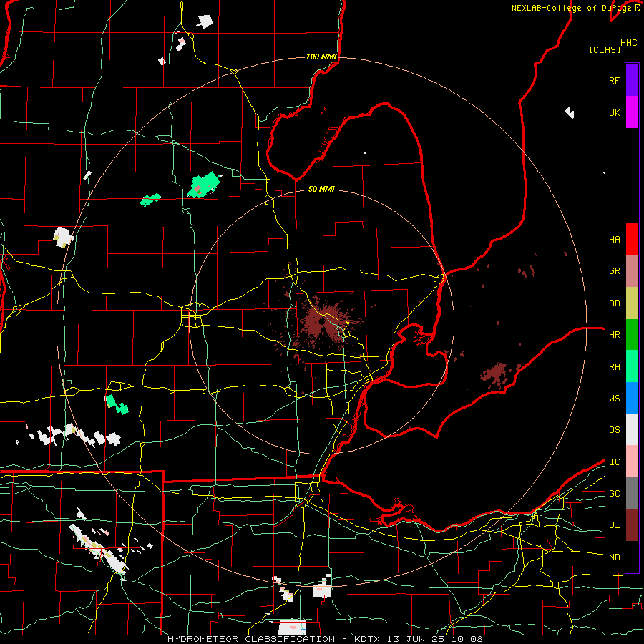Click the GC legend label

click(614, 494)
